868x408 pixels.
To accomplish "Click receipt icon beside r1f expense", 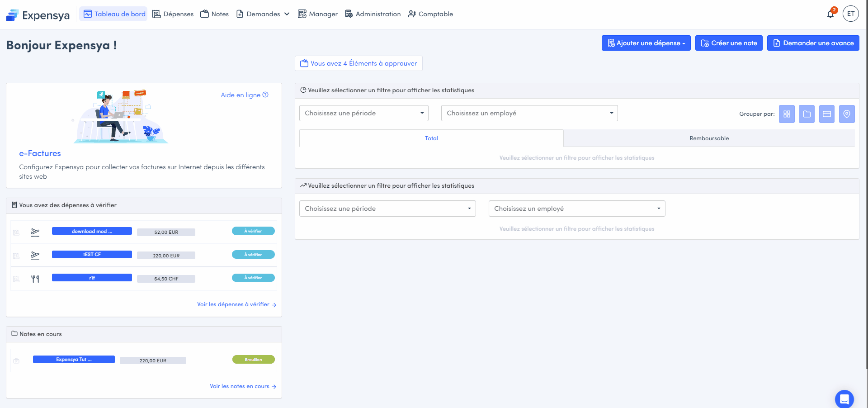I will (16, 280).
